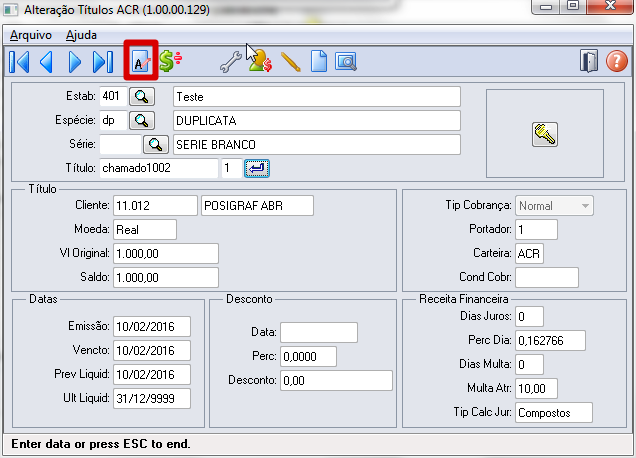Click the Moeda field Real
The image size is (636, 458).
pos(145,230)
